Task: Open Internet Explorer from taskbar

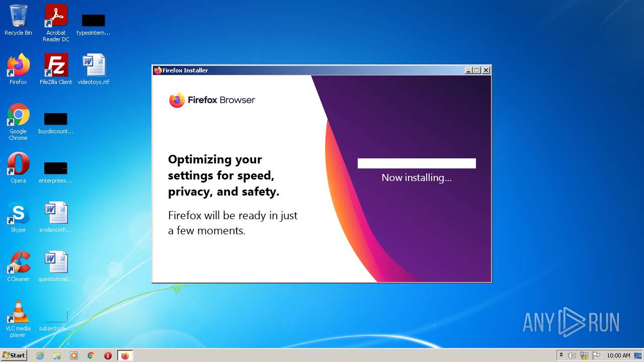Action: point(40,355)
